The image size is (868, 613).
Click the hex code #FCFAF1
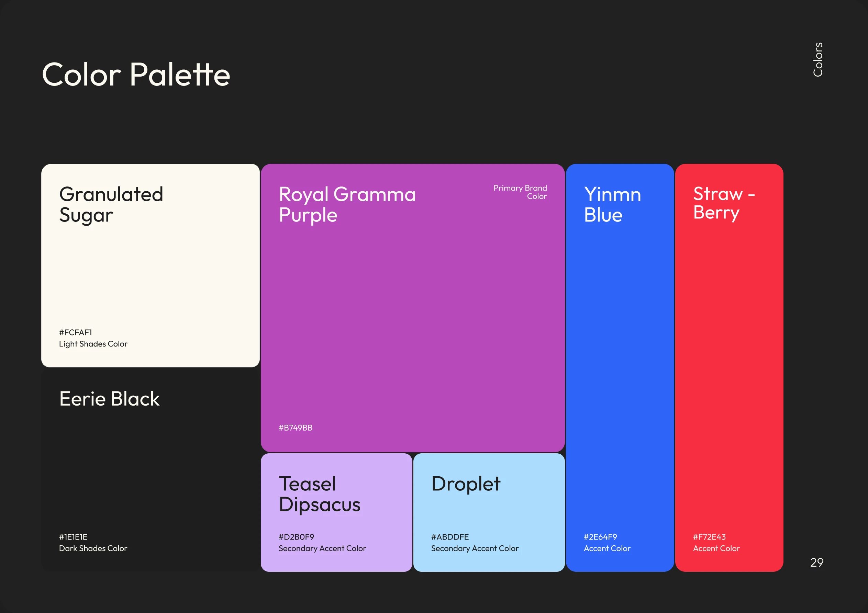[75, 332]
